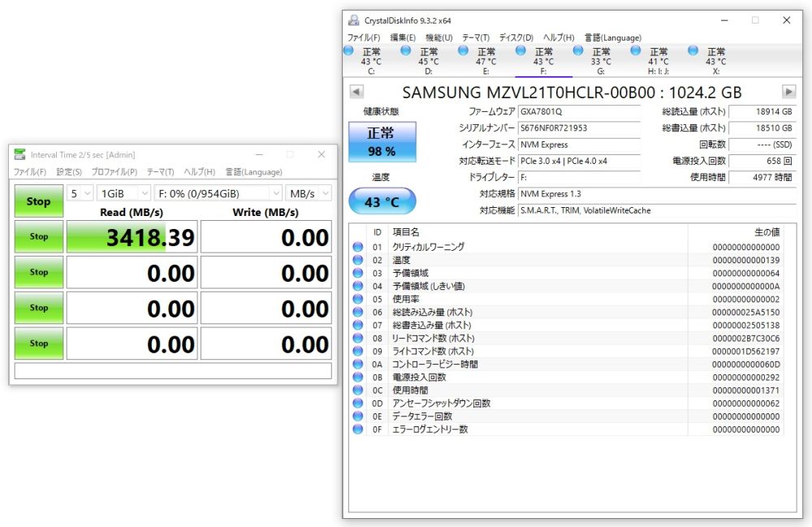Click status orb for attribute 05 使用率
This screenshot has width=812, height=527.
[x=358, y=299]
